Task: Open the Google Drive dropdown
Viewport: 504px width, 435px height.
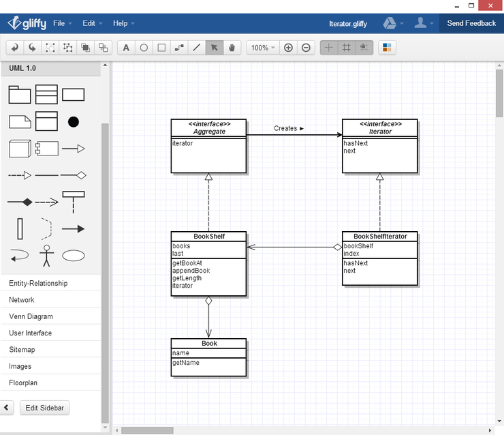Action: point(393,23)
